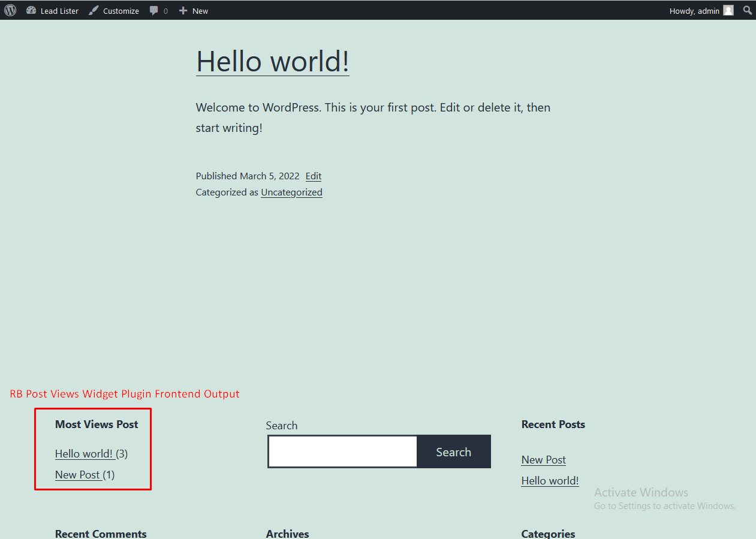756x539 pixels.
Task: Click the plus icon beside New
Action: 183,10
